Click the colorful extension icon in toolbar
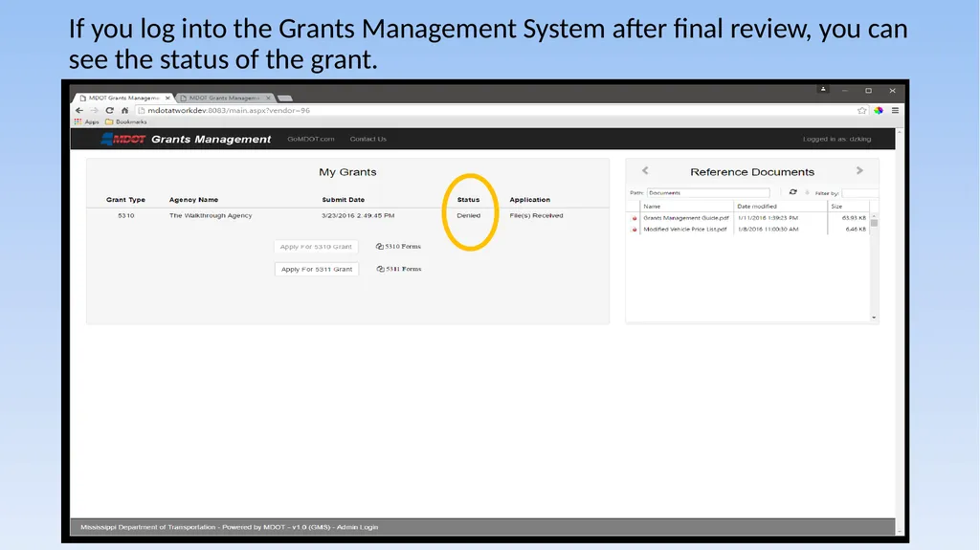 pyautogui.click(x=879, y=110)
